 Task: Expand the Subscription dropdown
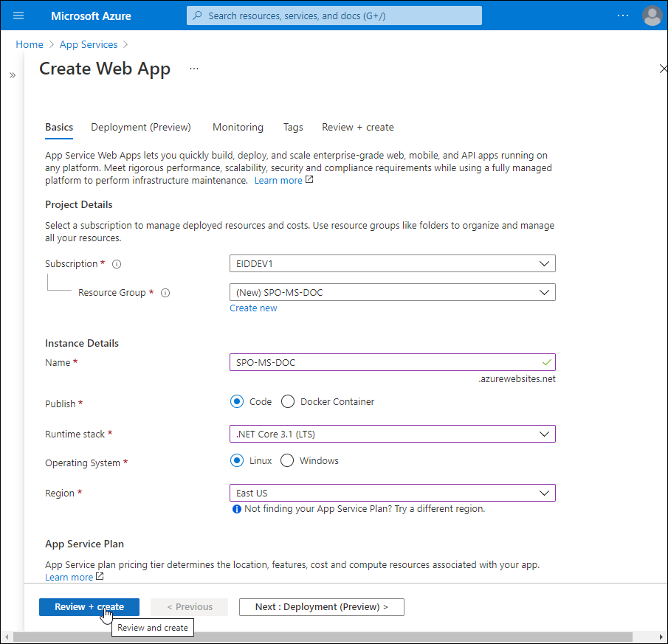point(392,263)
